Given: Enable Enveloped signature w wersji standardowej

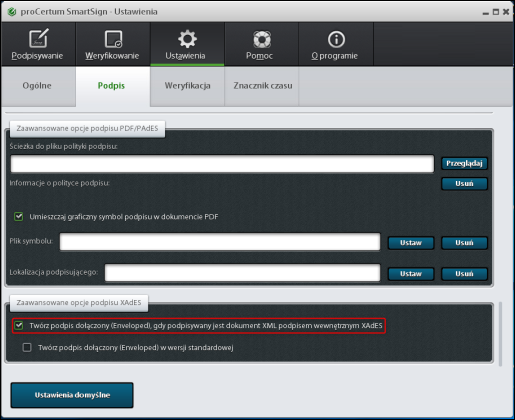Looking at the screenshot, I should [27, 347].
